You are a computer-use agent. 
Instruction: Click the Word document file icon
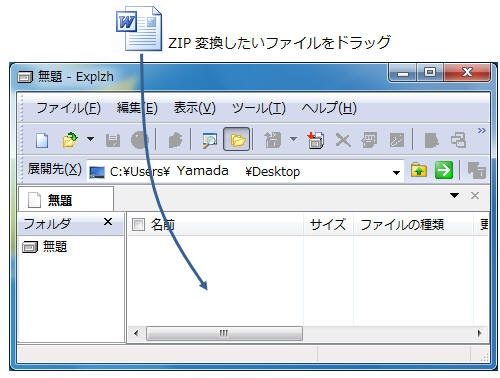coord(139,29)
